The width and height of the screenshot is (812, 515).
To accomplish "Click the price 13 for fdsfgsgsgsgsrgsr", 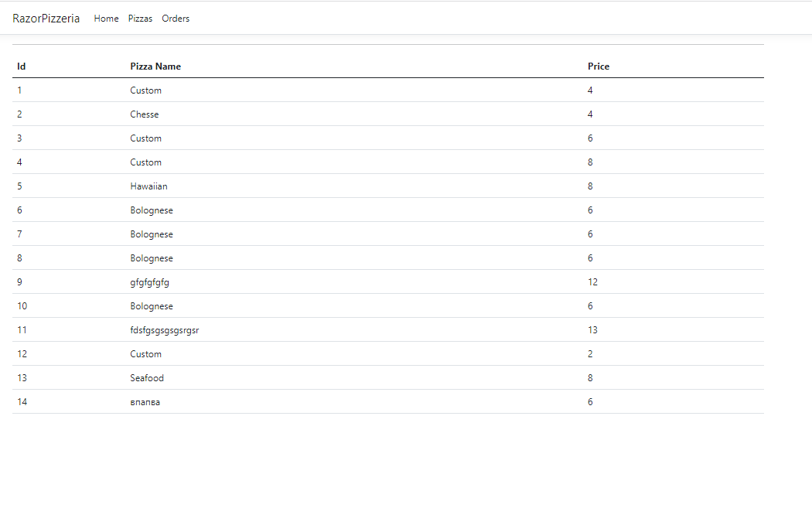I will [x=592, y=329].
